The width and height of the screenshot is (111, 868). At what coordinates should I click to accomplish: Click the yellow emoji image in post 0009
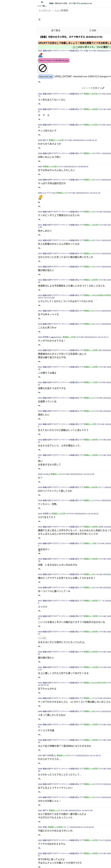point(40,197)
